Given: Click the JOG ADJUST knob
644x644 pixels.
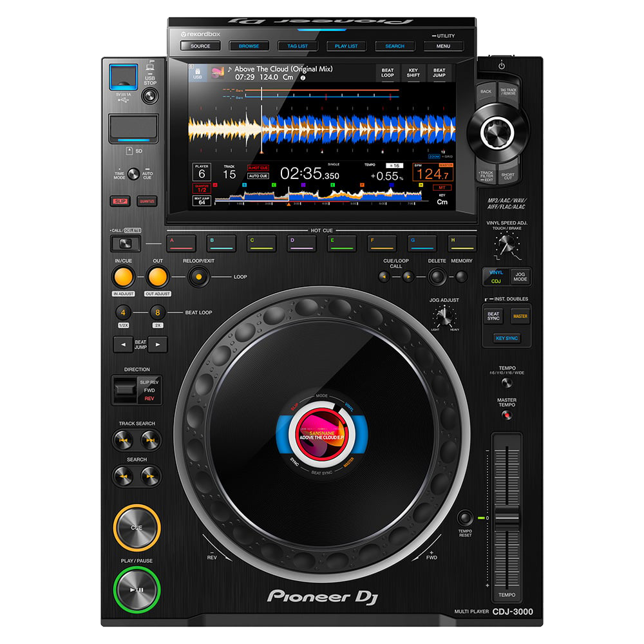Looking at the screenshot, I should [444, 316].
